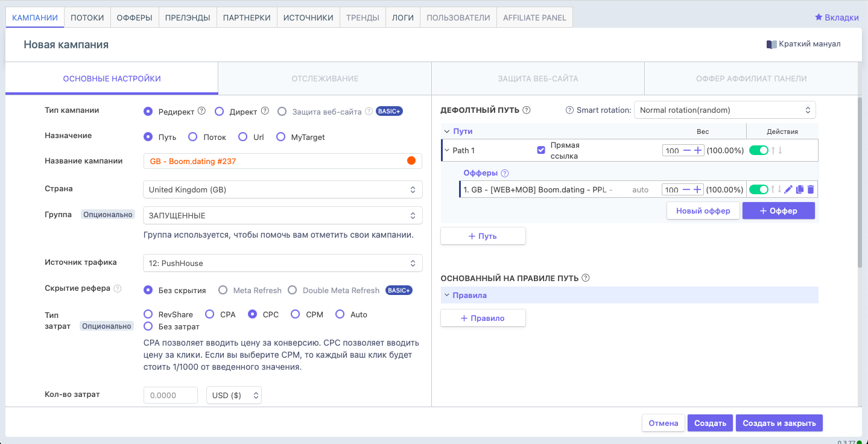Open Источник трафика dropdown PushHouse
868x444 pixels.
tap(283, 263)
